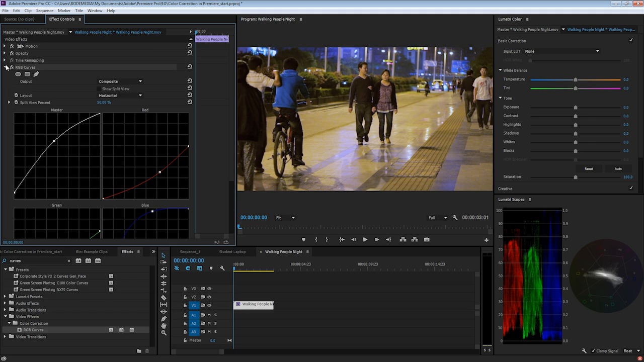Click Mark In bracket button
Screen dimensions: 644x362
pyautogui.click(x=316, y=240)
